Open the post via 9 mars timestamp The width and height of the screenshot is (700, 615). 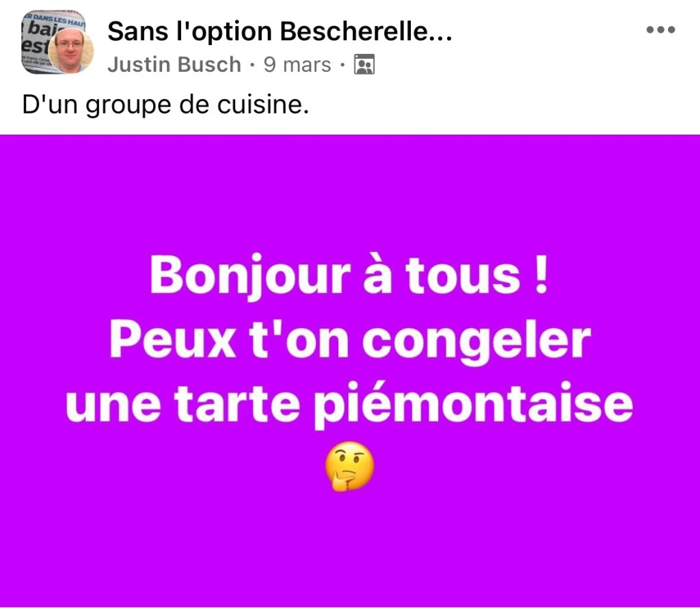[297, 65]
